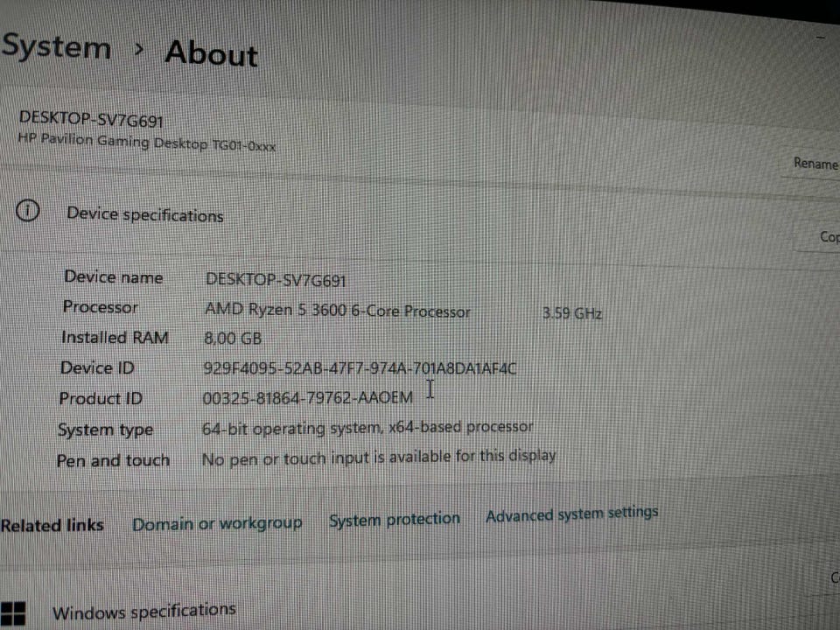Image resolution: width=840 pixels, height=630 pixels.
Task: Select the DESKTOP-SV7G691 title at top
Action: pyautogui.click(x=91, y=120)
